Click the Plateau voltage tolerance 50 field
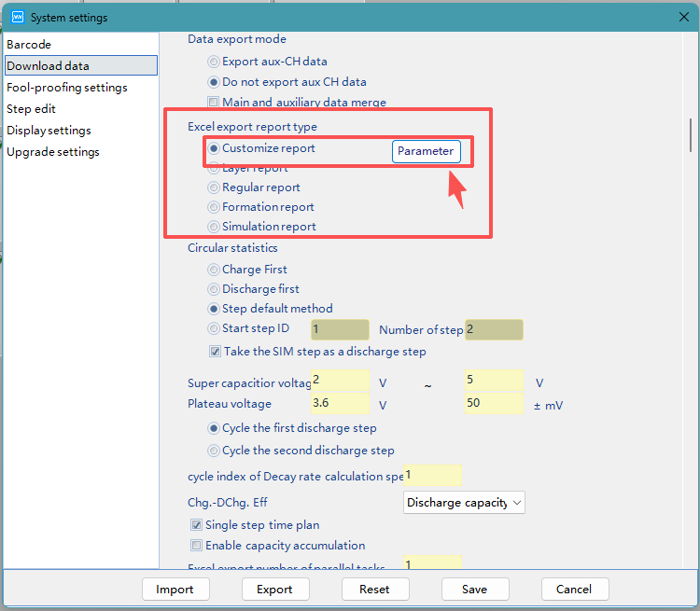The image size is (700, 611). [494, 404]
